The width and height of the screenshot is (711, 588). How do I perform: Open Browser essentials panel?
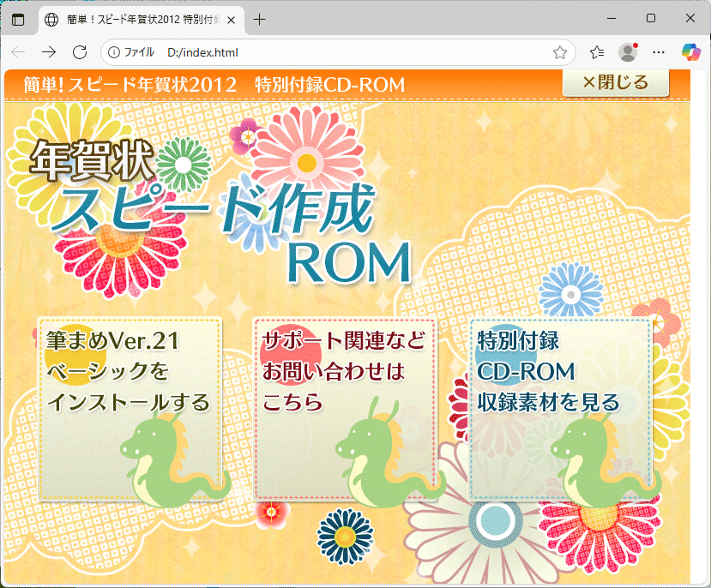(596, 52)
